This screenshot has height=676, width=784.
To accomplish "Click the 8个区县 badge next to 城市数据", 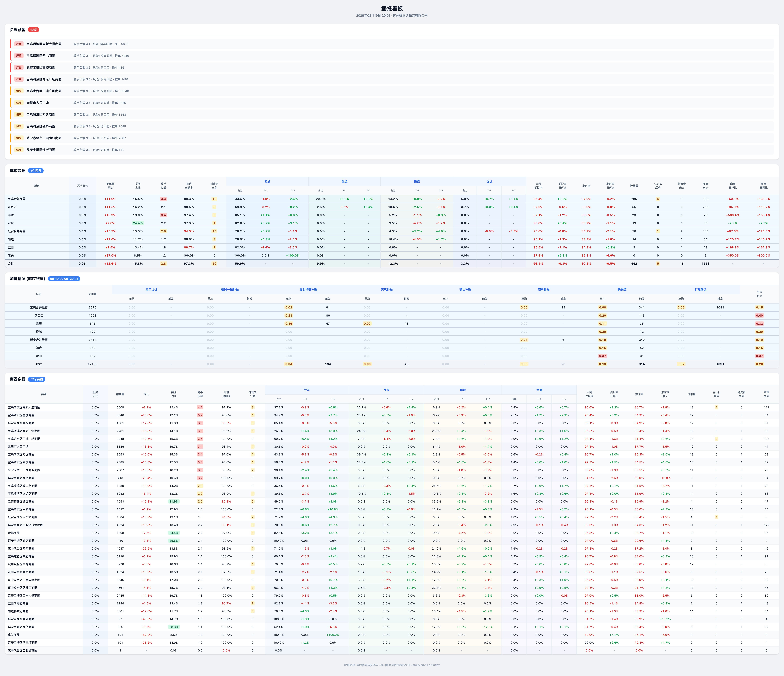I will pos(36,171).
